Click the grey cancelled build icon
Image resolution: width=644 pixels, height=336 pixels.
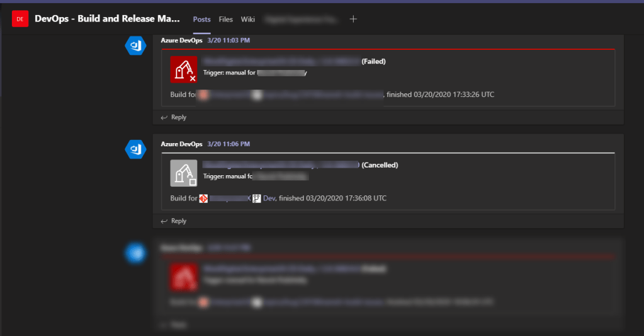[184, 173]
